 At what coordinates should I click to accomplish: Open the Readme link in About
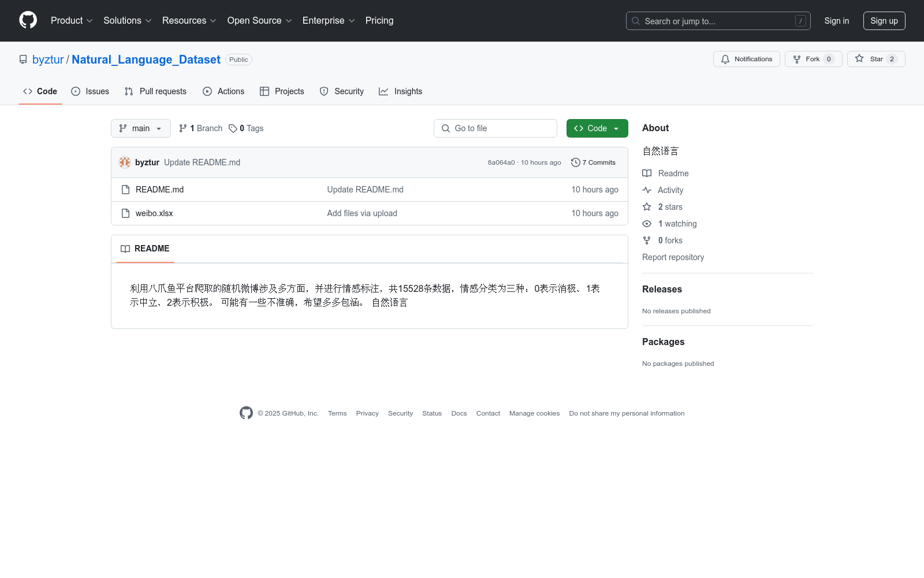click(x=665, y=173)
